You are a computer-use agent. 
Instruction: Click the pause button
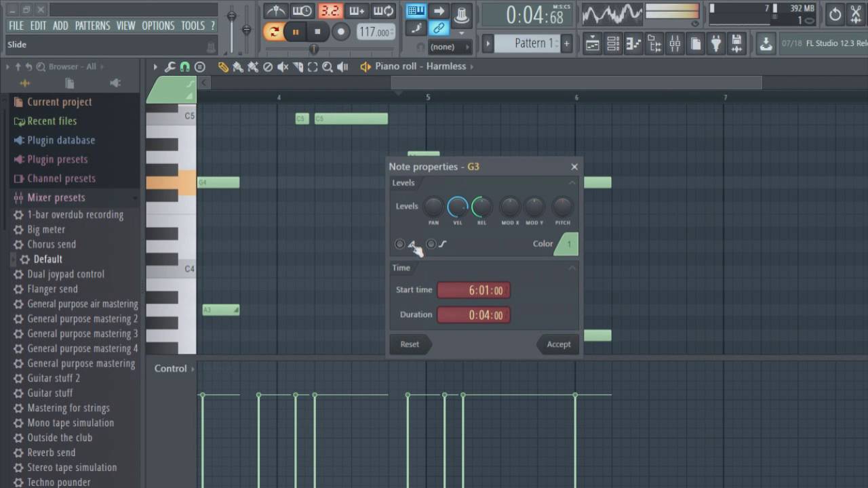coord(296,32)
